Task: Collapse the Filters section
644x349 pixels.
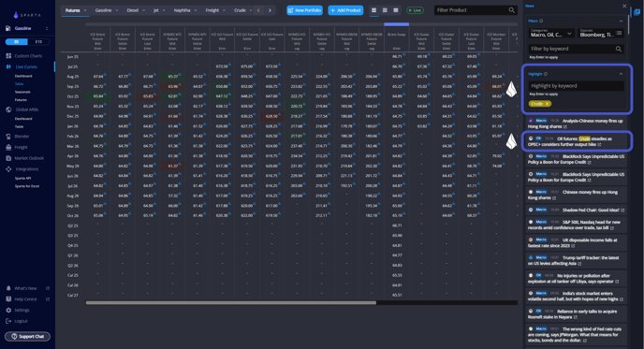Action: pos(621,21)
